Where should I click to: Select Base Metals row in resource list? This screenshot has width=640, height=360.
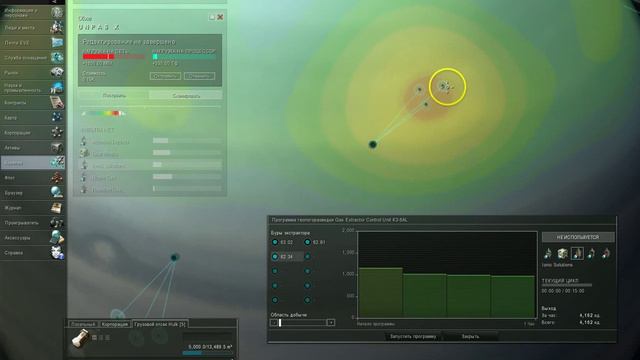click(x=151, y=153)
